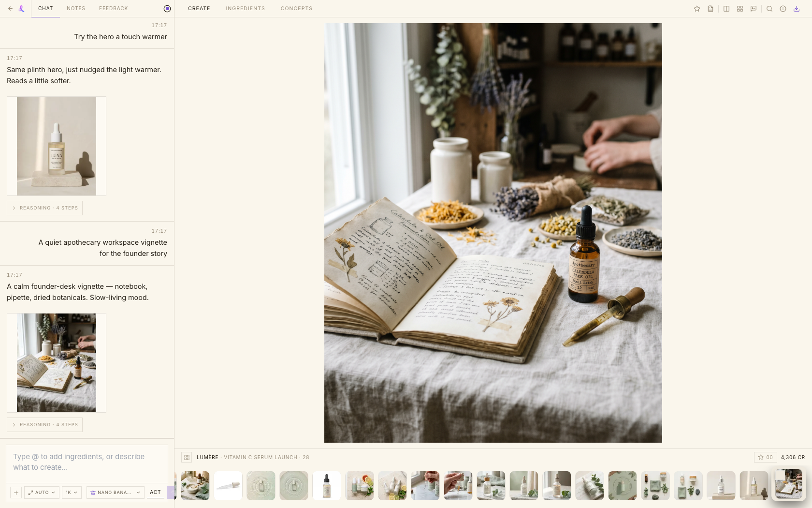Open the info circle icon
The width and height of the screenshot is (812, 508).
tap(783, 9)
